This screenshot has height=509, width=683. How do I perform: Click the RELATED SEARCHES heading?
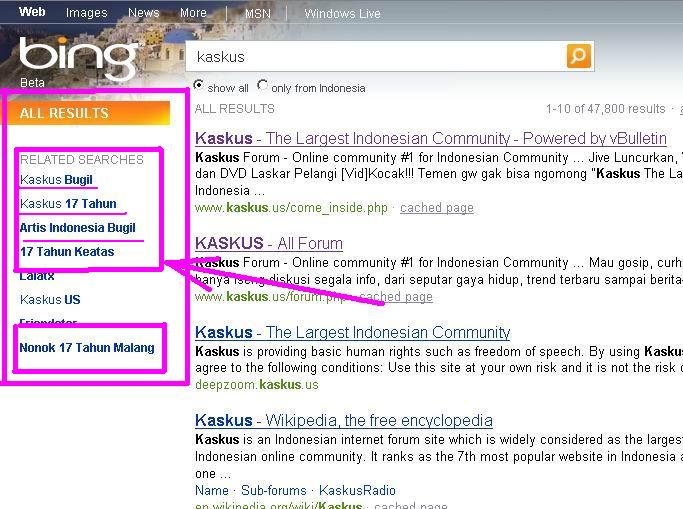click(82, 160)
